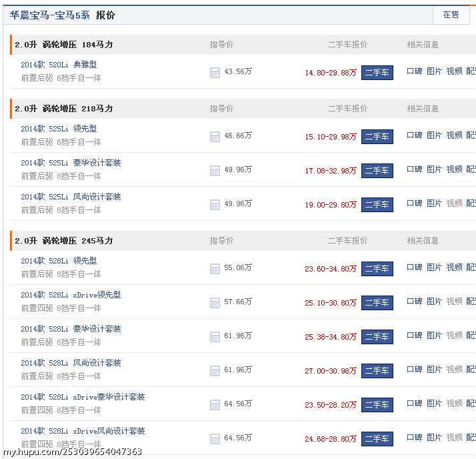Click 二手车 button for 525Li 领先型

pos(377,137)
